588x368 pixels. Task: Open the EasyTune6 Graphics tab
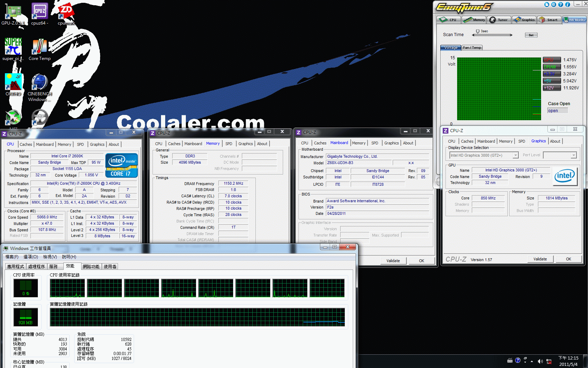click(x=524, y=20)
